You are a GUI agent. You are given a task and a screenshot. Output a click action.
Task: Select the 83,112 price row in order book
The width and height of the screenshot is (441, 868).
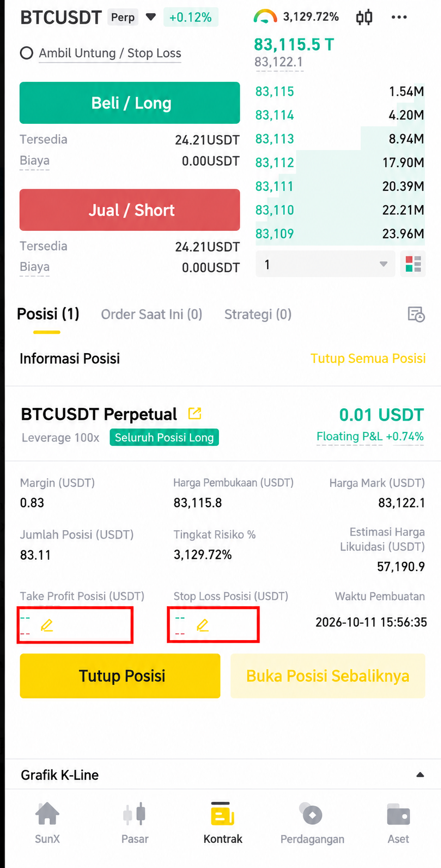(x=340, y=162)
